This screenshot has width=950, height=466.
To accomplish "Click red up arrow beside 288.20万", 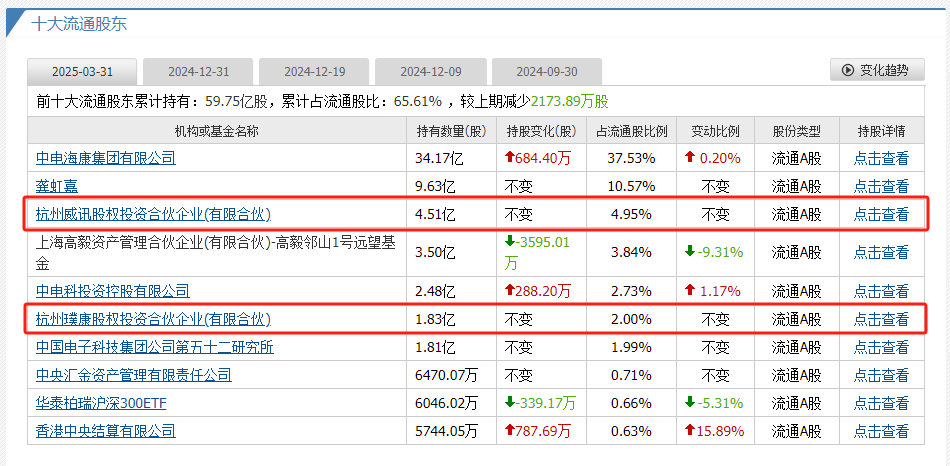I will 509,290.
